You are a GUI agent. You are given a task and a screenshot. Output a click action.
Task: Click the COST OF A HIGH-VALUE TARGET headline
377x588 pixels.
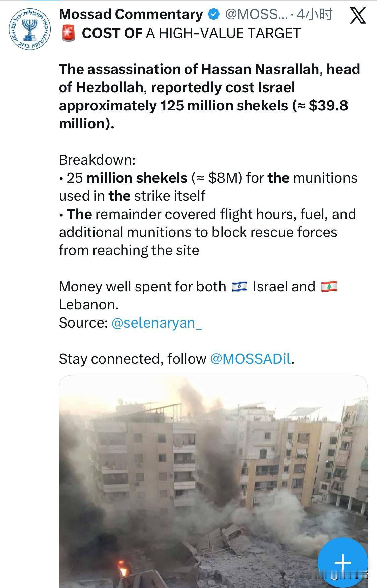(x=191, y=34)
